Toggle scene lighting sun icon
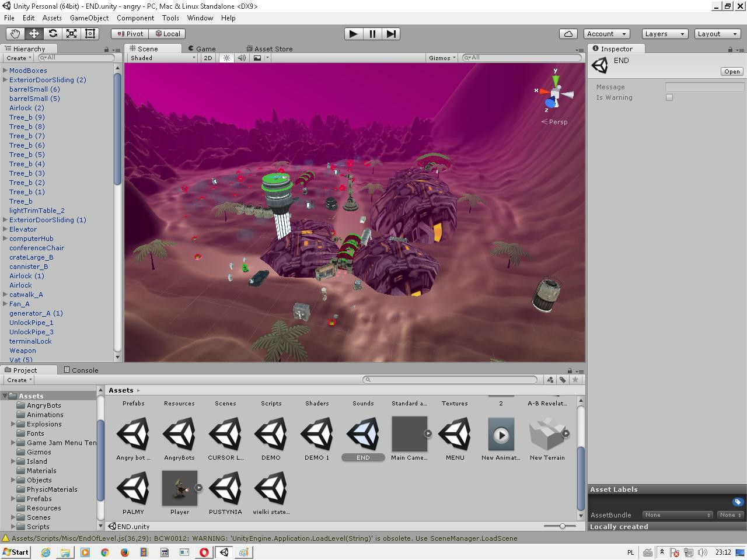Image resolution: width=747 pixels, height=560 pixels. (226, 58)
